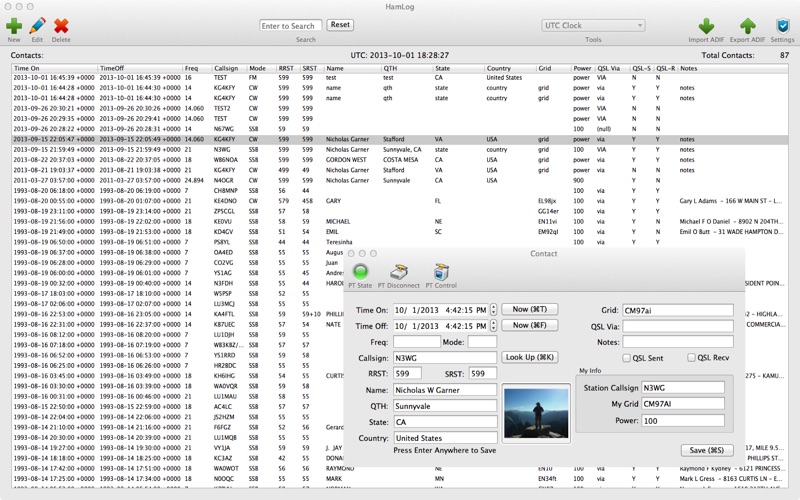The image size is (800, 500).
Task: Click the green PT State indicator
Action: pyautogui.click(x=361, y=271)
